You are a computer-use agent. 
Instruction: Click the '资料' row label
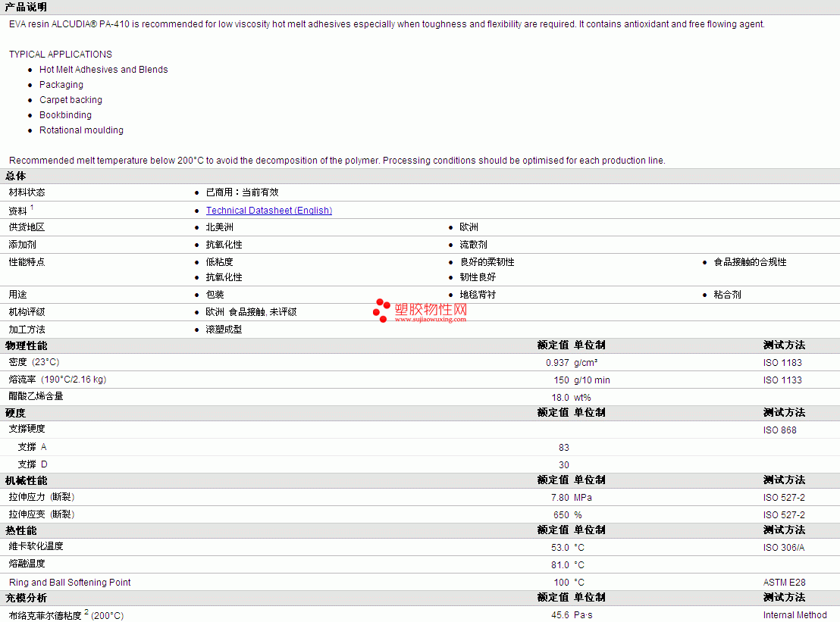17,211
